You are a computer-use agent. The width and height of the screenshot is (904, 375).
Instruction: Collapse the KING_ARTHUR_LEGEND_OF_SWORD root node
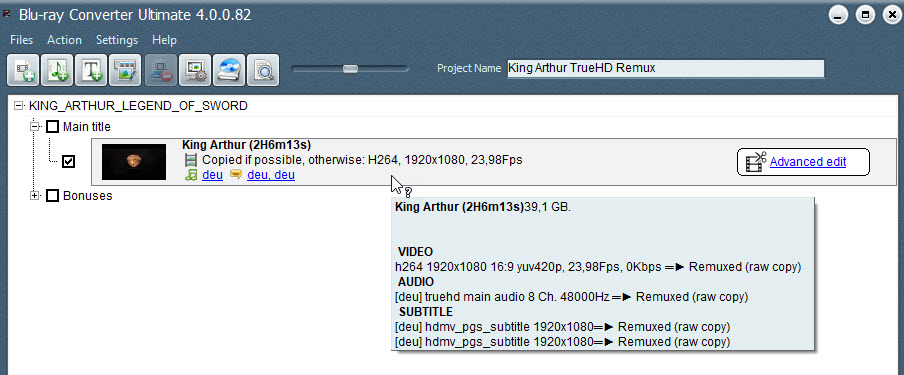pos(19,106)
